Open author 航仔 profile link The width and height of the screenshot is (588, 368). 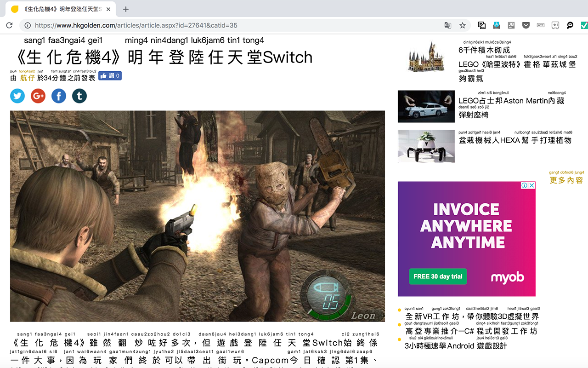click(28, 78)
